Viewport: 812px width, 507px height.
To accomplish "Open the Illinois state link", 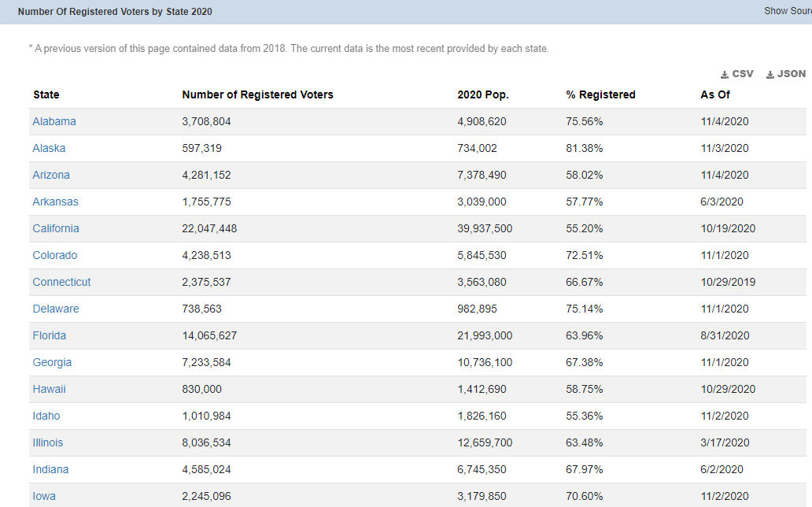I will [48, 442].
